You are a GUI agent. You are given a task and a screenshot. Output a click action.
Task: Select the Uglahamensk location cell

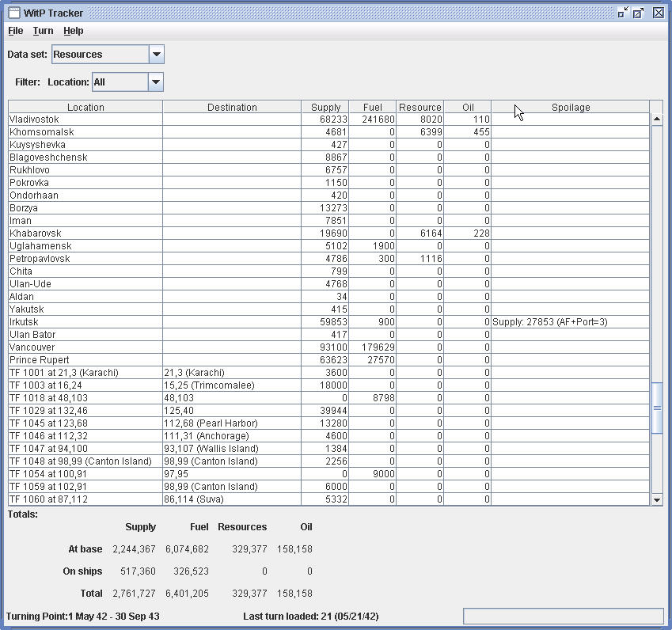click(85, 246)
